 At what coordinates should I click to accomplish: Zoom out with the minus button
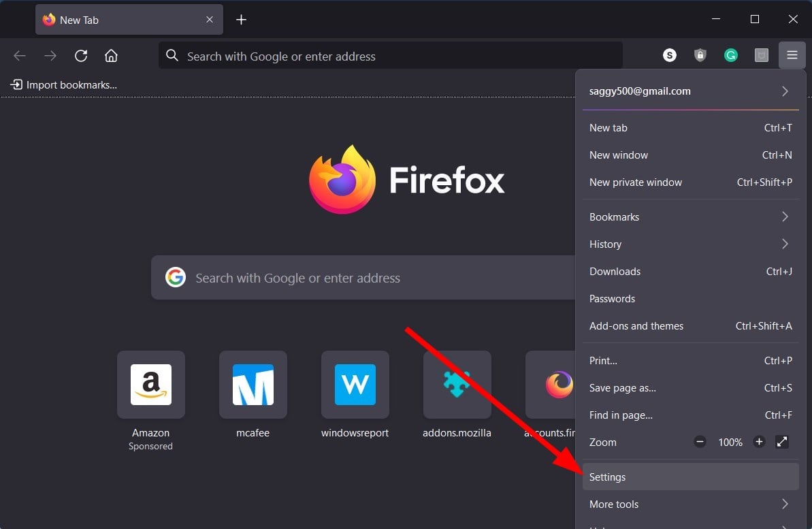pyautogui.click(x=700, y=442)
